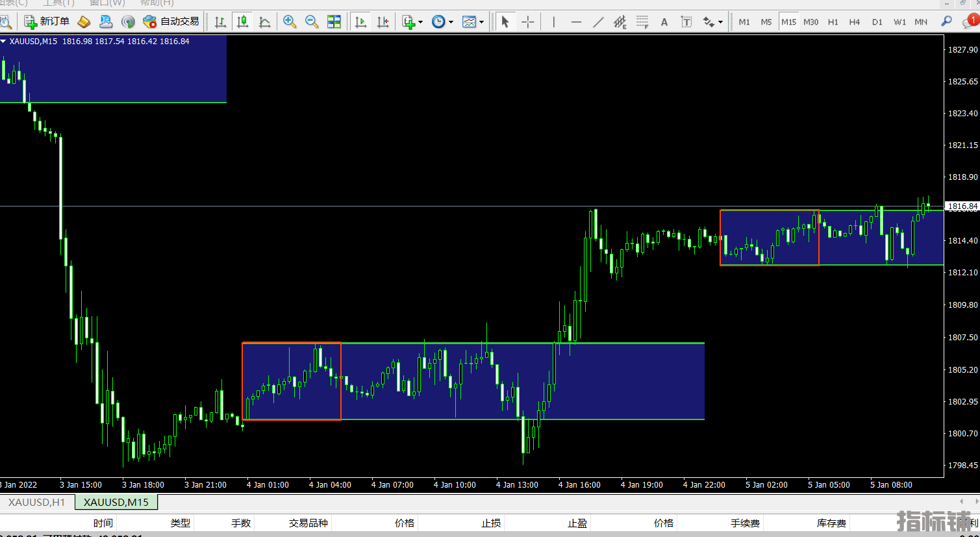The image size is (980, 537).
Task: Select the M15 timeframe button
Action: point(788,21)
